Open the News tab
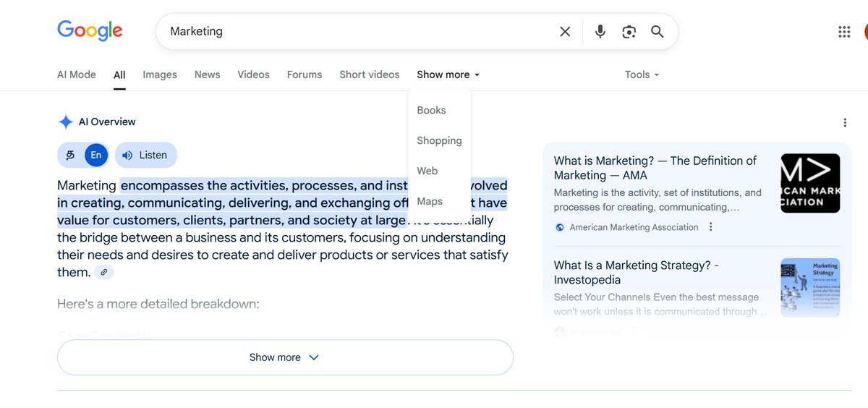This screenshot has height=408, width=868. (207, 75)
